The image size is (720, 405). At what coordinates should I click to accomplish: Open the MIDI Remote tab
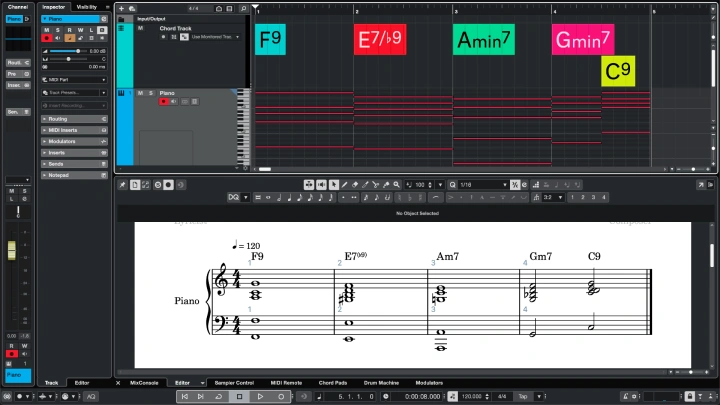click(286, 383)
